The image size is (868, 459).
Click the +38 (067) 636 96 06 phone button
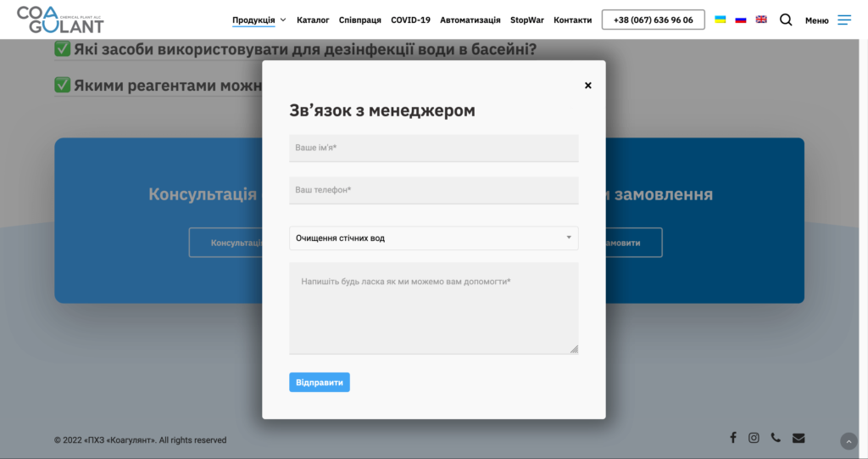654,20
